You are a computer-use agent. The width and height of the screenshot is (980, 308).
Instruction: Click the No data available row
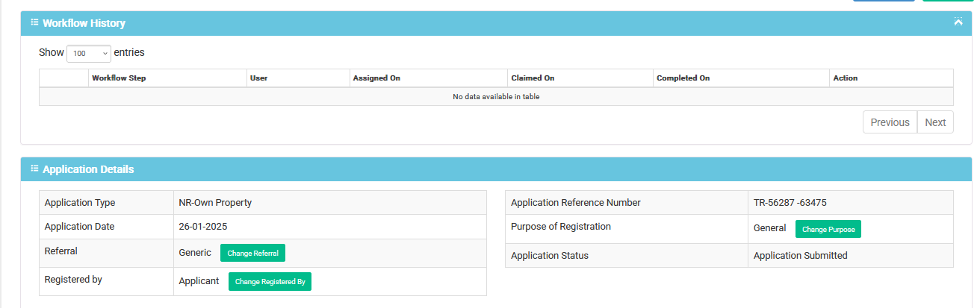click(x=496, y=97)
